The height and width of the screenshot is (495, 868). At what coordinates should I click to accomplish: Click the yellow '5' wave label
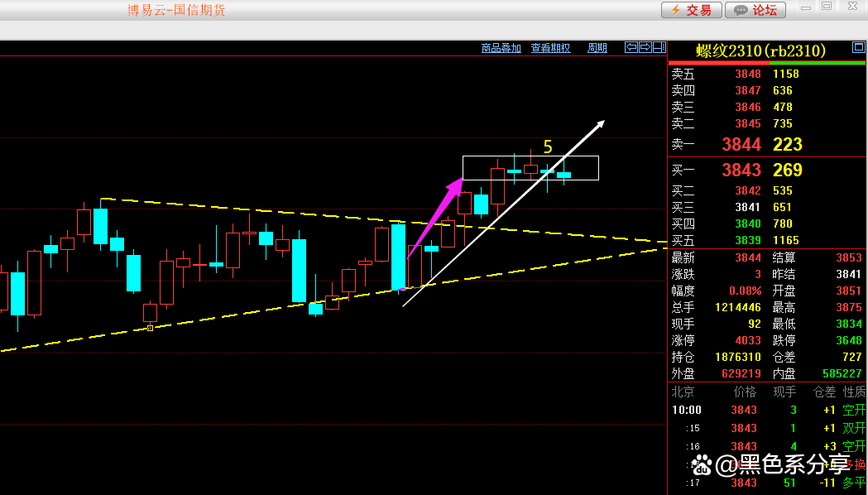click(547, 147)
